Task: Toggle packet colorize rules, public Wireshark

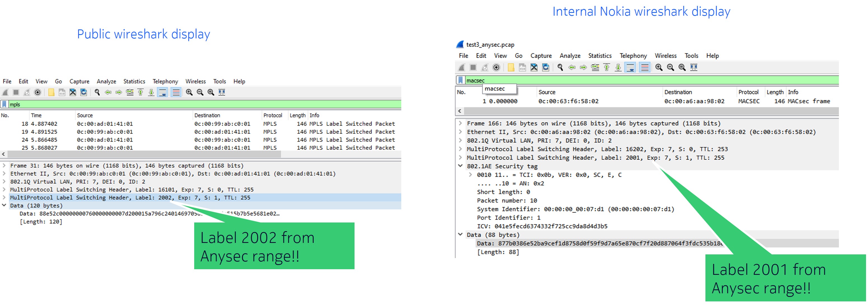Action: 176,92
